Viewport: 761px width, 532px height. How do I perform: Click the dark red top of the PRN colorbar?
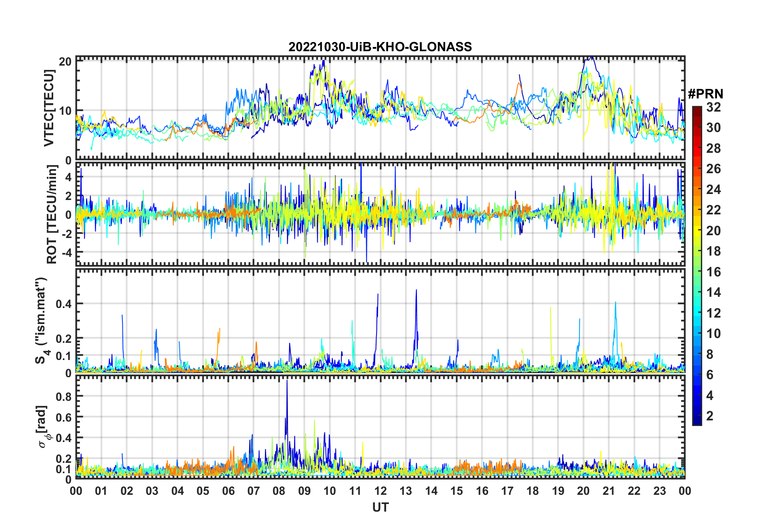697,111
